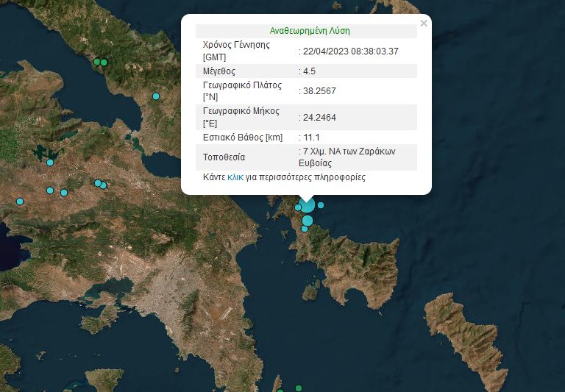The height and width of the screenshot is (392, 565).
Task: Select left green marker of the northern green pair
Action: [97, 62]
